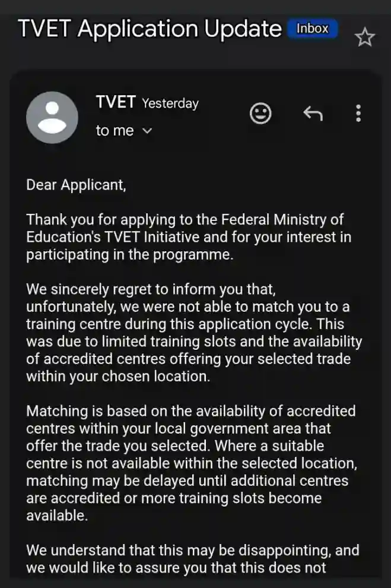Tap the single word "available." line
The height and width of the screenshot is (588, 391).
[57, 516]
